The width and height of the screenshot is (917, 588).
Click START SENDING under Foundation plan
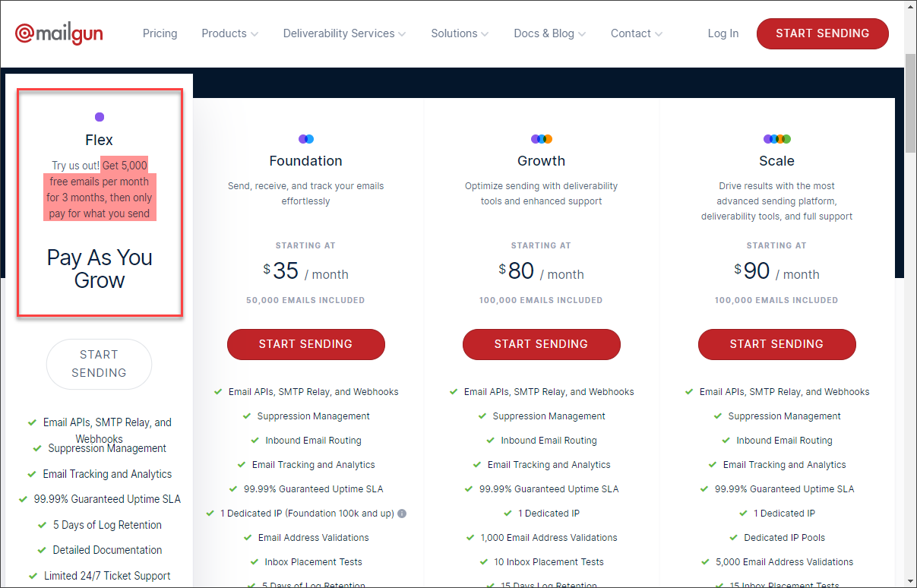[x=306, y=344]
